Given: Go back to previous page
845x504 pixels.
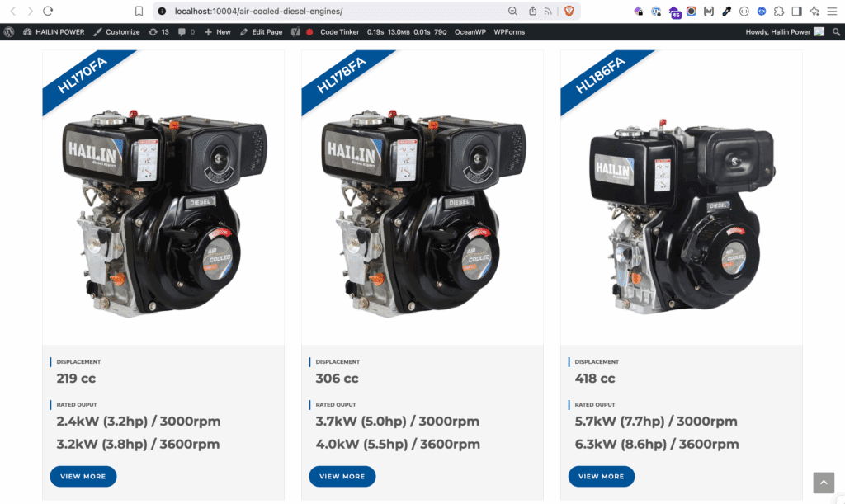Looking at the screenshot, I should click(13, 11).
